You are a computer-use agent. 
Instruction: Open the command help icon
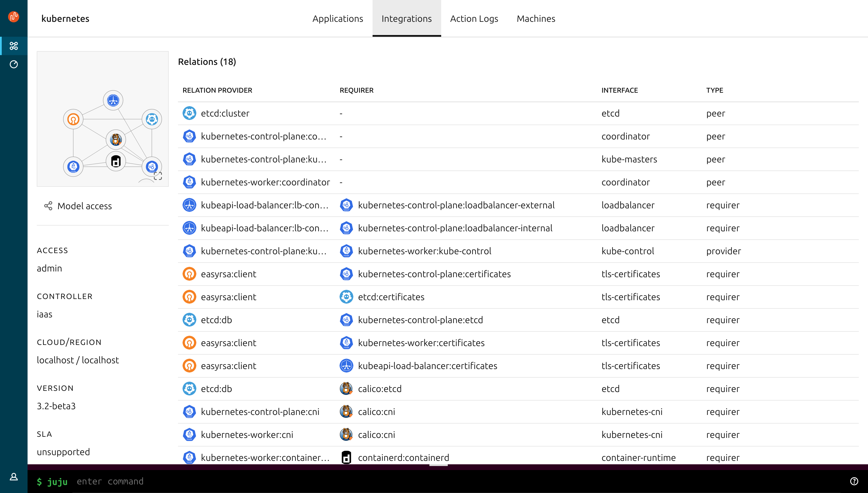(x=854, y=481)
